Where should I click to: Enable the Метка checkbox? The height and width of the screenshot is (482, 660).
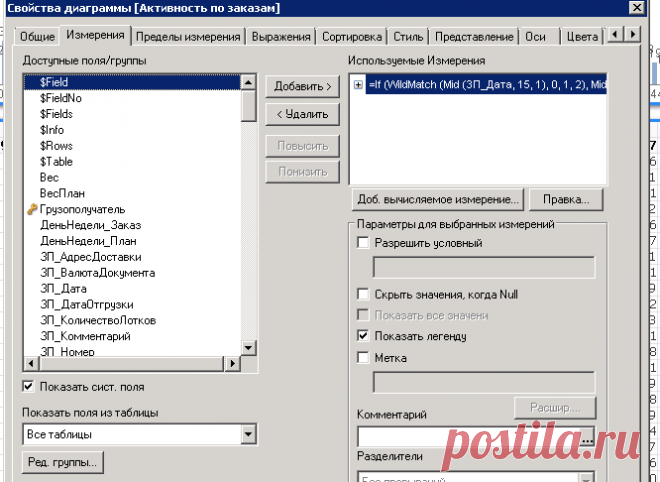click(x=363, y=357)
